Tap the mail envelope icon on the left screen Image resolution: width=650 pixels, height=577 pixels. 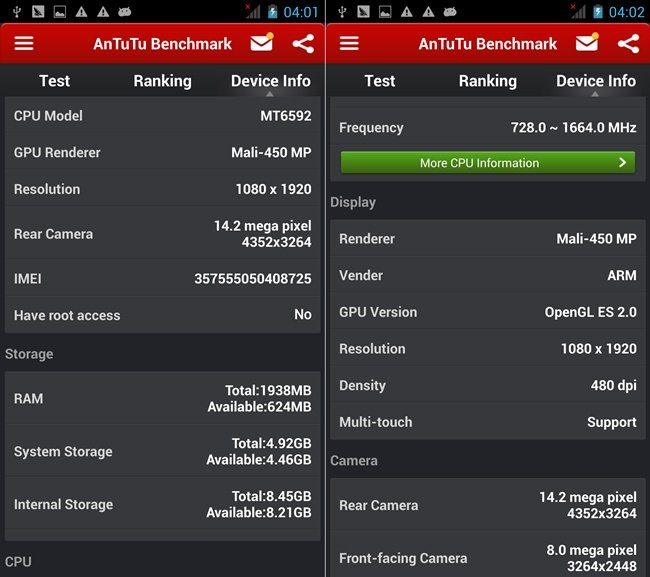tap(262, 44)
